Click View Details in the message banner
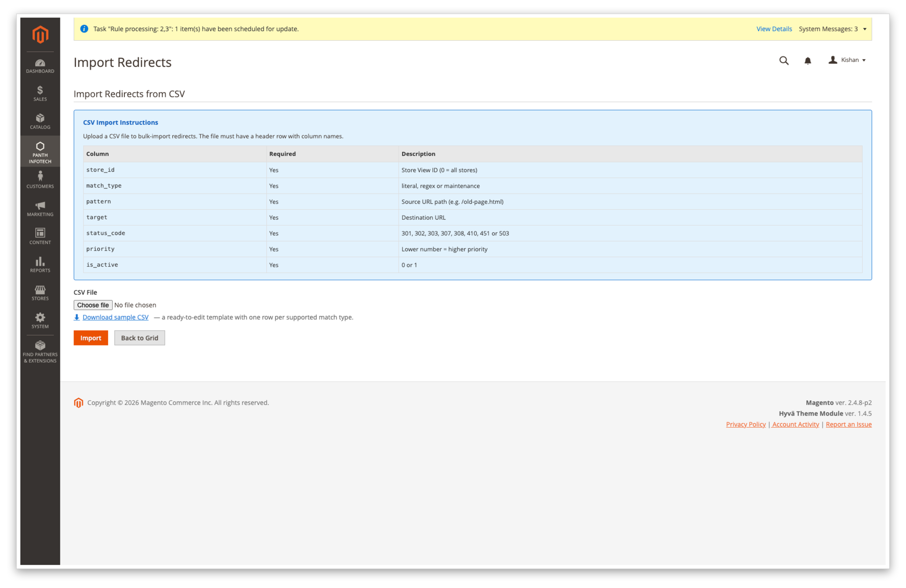 [774, 29]
